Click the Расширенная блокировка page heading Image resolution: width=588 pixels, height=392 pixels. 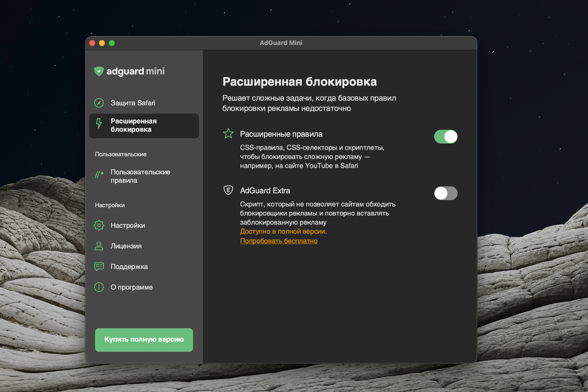299,82
